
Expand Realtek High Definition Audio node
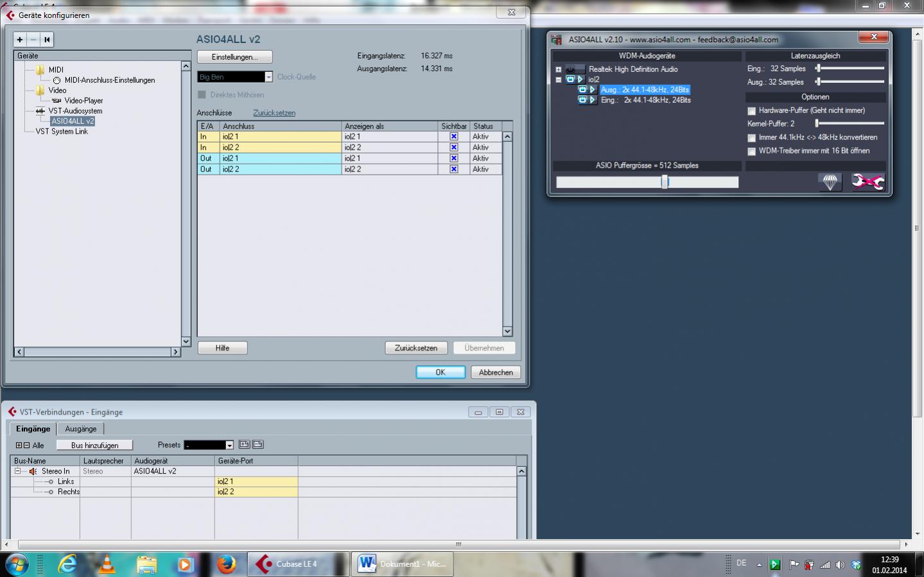[x=559, y=69]
